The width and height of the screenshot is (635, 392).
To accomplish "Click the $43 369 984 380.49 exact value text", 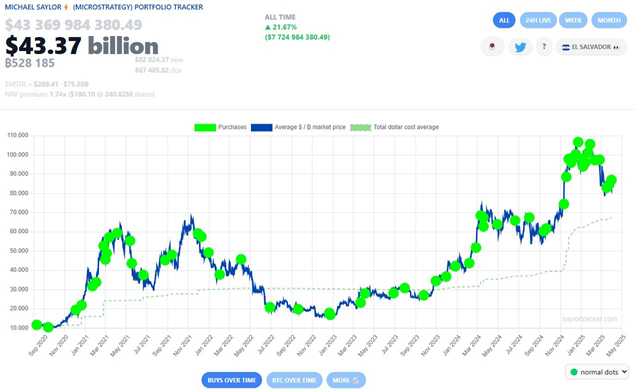I will [74, 25].
